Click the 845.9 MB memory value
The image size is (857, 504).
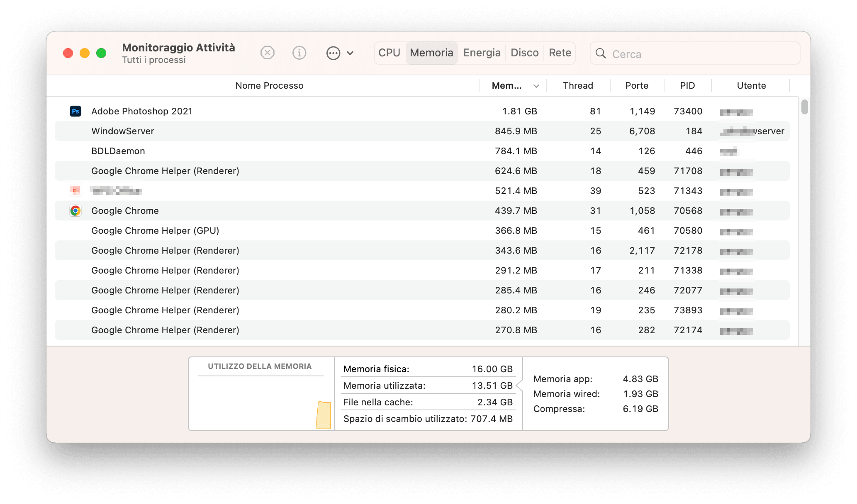coord(516,131)
